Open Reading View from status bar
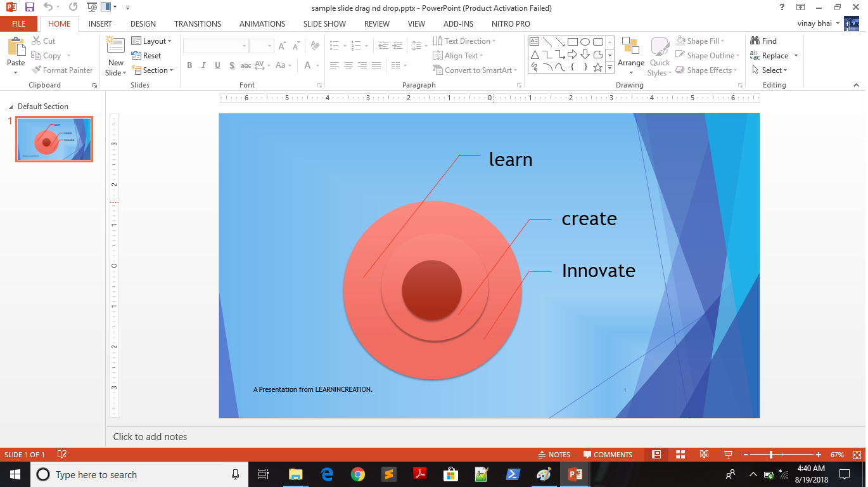The width and height of the screenshot is (868, 487). [704, 455]
